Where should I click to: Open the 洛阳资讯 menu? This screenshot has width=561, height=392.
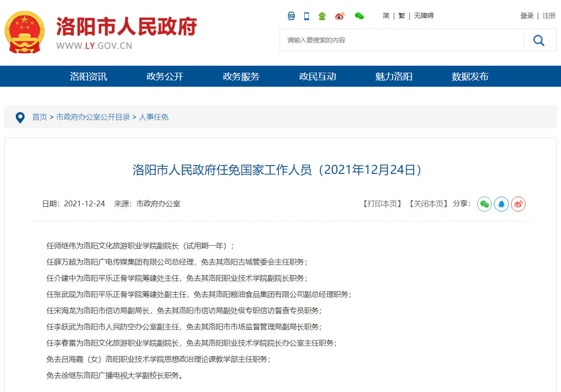(89, 77)
